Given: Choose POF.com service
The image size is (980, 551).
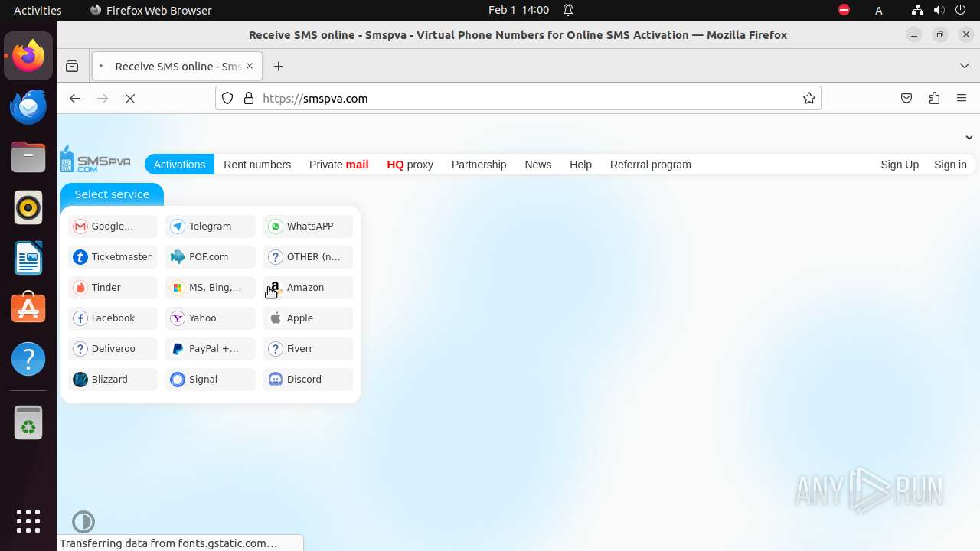Looking at the screenshot, I should pos(211,257).
